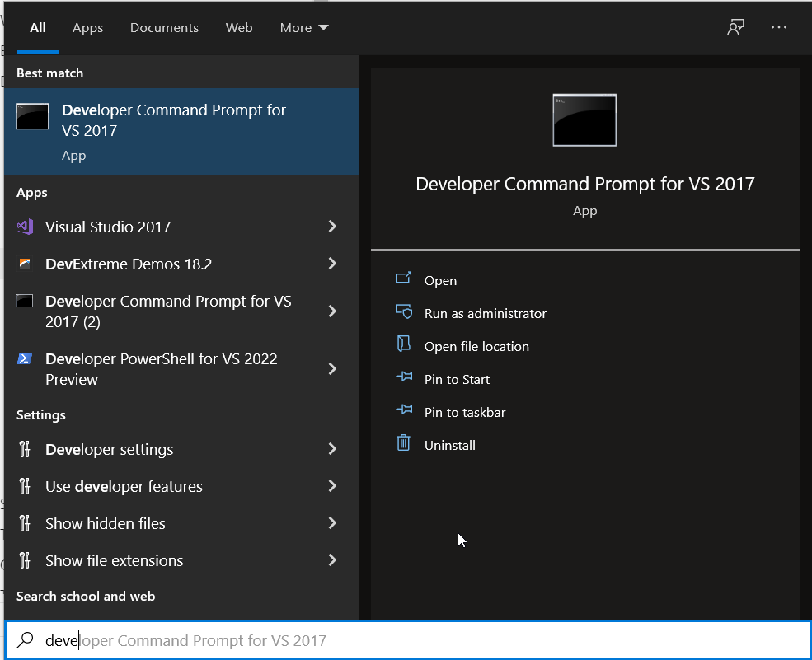Click the Pin to taskbar pin icon
The image size is (812, 660).
coord(404,410)
